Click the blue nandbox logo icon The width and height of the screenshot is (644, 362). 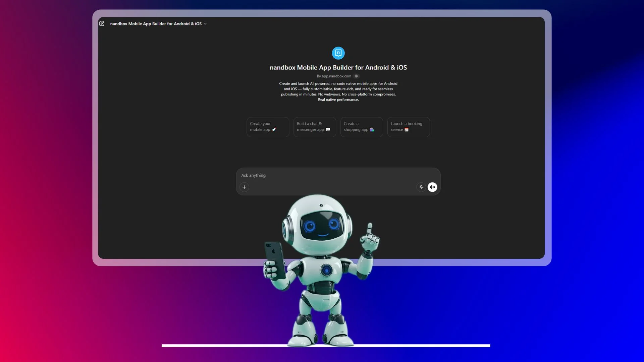coord(338,53)
